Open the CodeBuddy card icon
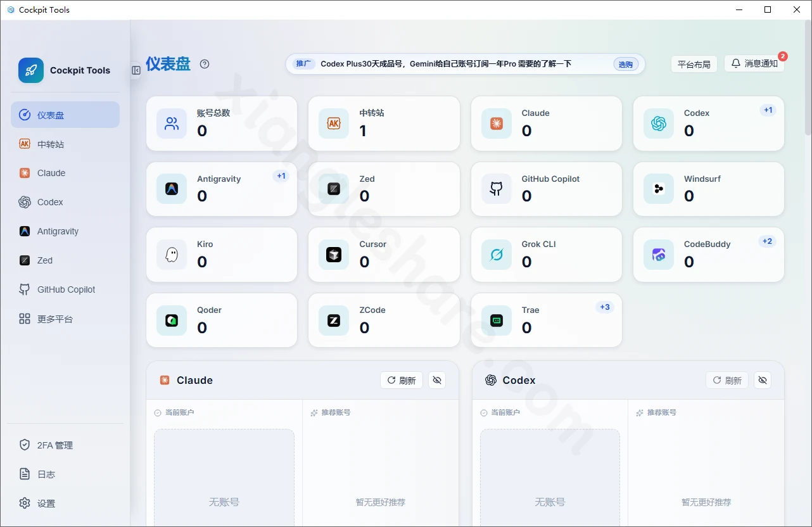 pos(659,255)
